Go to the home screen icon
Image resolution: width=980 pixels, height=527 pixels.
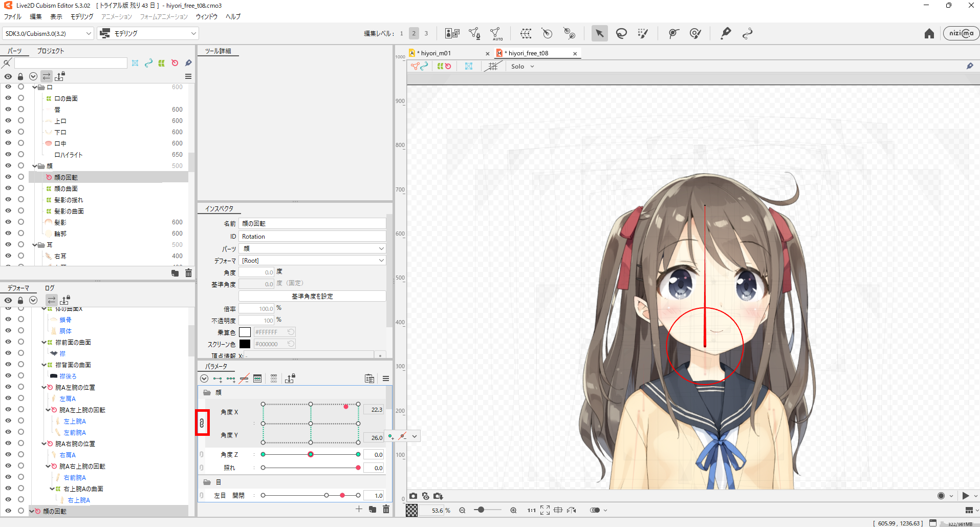coord(929,33)
